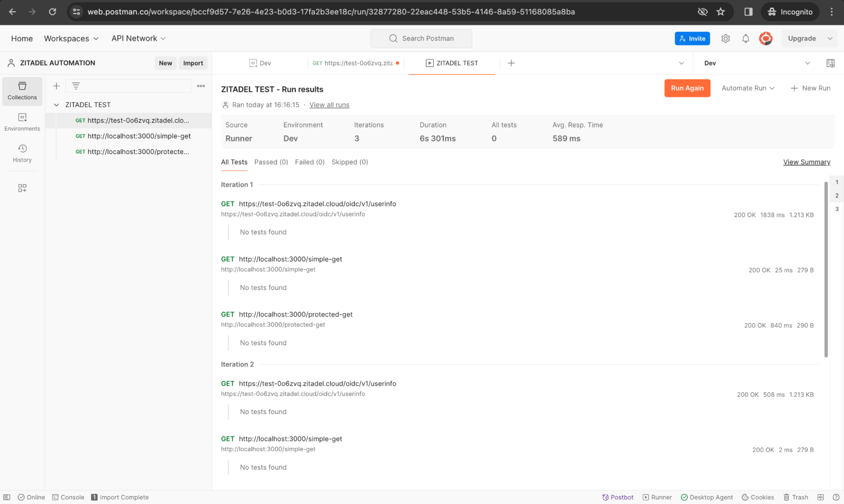This screenshot has width=844, height=504.
Task: Expand the Automate Run dropdown
Action: [x=748, y=88]
